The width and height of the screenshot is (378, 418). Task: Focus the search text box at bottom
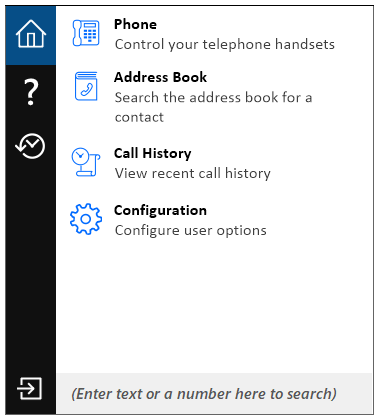214,393
